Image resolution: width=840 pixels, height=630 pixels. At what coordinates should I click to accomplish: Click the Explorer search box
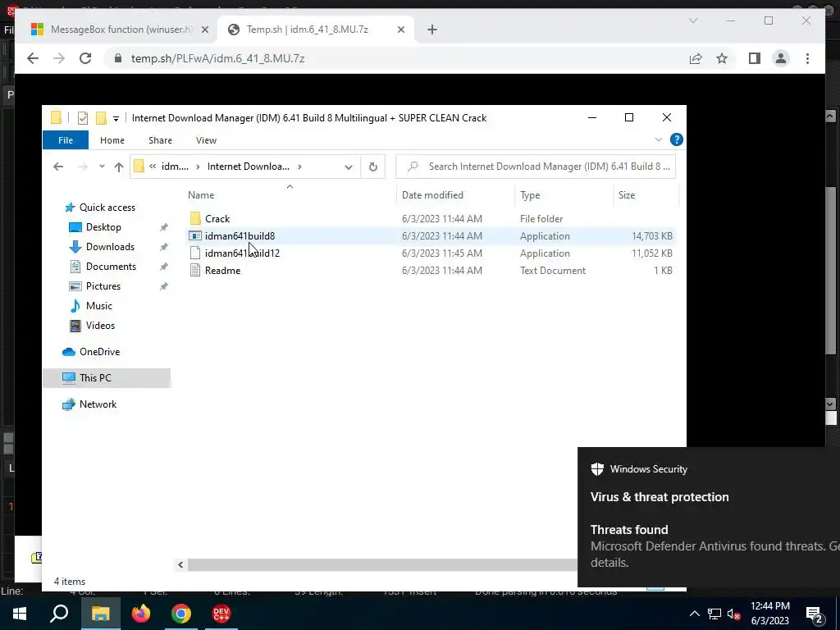pyautogui.click(x=536, y=167)
